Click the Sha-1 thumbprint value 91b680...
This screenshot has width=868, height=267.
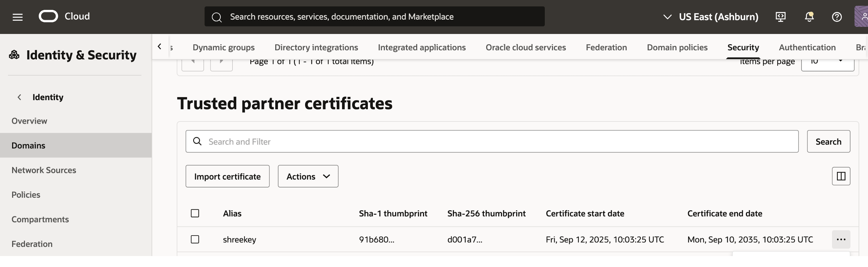pyautogui.click(x=377, y=239)
